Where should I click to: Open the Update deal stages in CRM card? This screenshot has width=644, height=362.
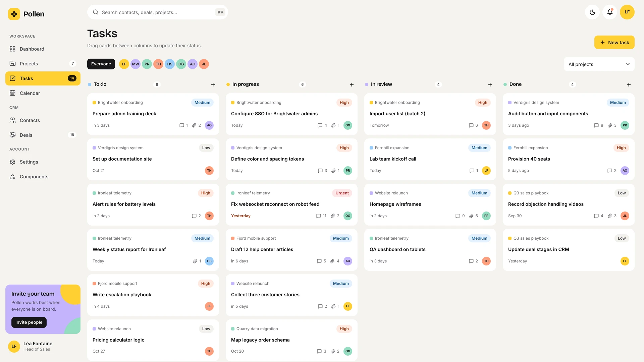569,250
